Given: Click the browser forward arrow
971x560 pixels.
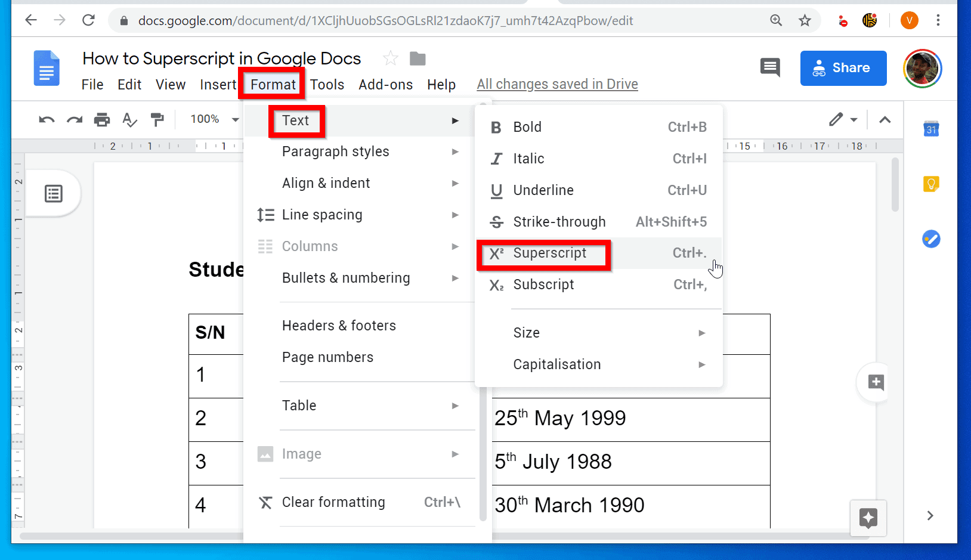Looking at the screenshot, I should (x=60, y=20).
